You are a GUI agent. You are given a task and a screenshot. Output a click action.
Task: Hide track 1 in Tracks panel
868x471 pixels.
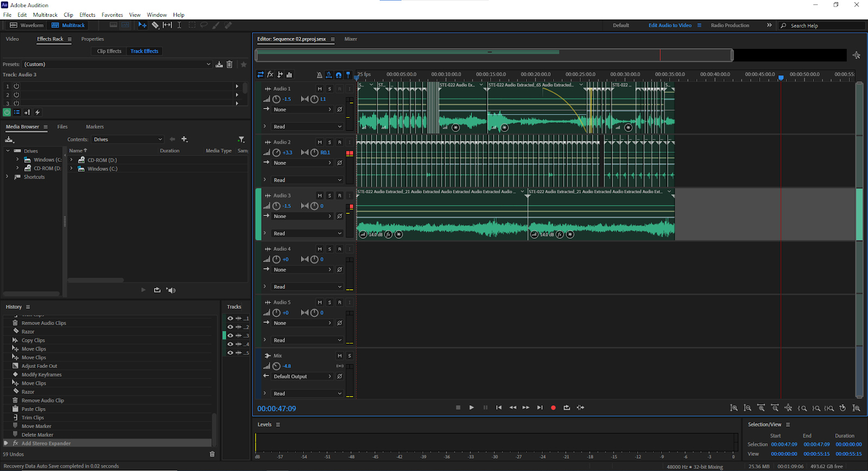tap(230, 319)
